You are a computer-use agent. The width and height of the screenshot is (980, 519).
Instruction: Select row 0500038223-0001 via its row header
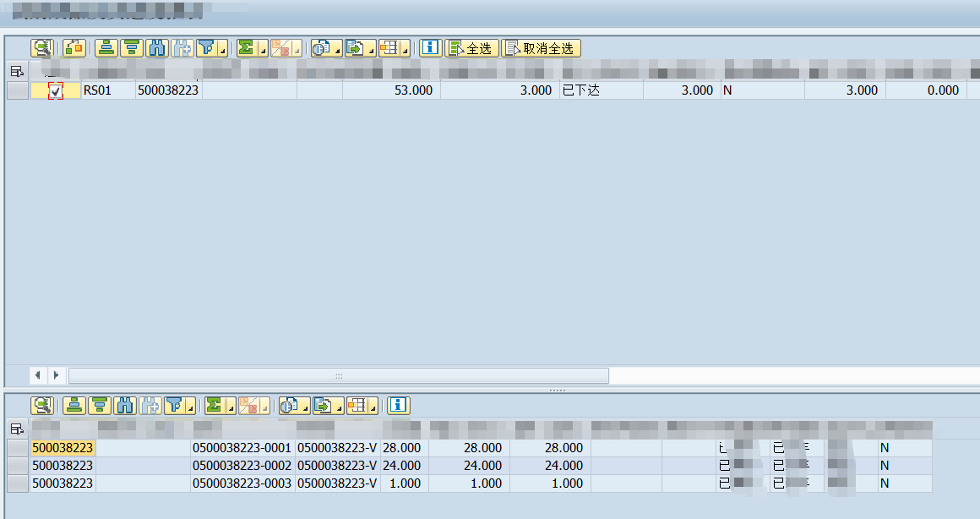pos(18,448)
